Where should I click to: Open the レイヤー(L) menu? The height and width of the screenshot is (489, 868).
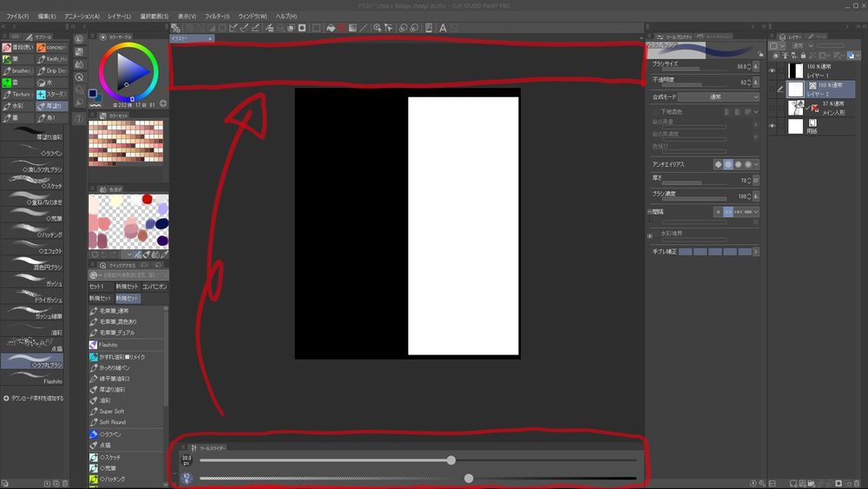(120, 16)
